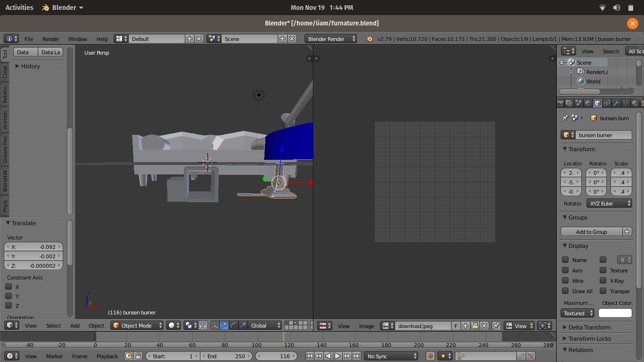
Task: Jump to the timeline's first frame
Action: (x=309, y=356)
